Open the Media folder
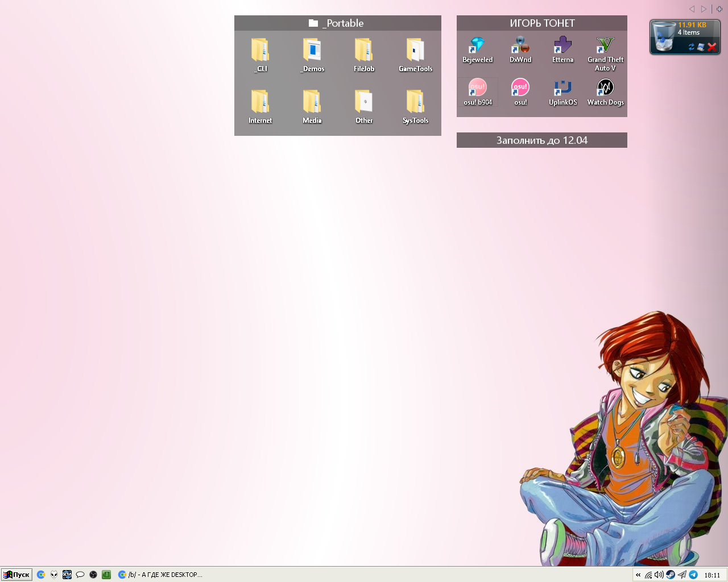Viewport: 728px width, 582px height. tap(312, 107)
